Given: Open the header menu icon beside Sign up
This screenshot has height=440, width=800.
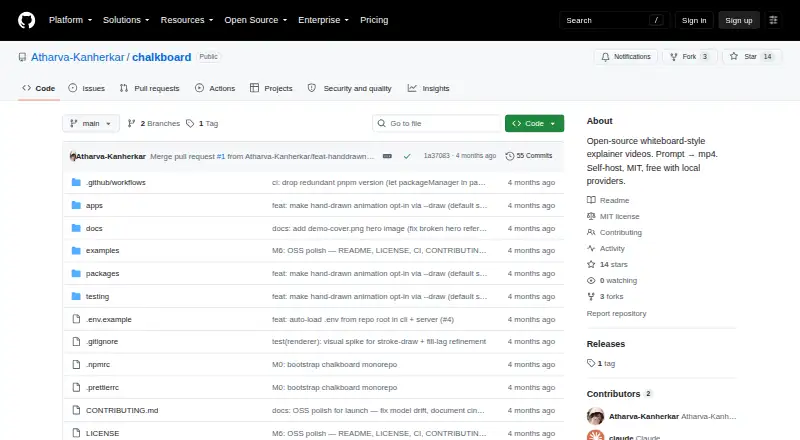Looking at the screenshot, I should tap(773, 20).
